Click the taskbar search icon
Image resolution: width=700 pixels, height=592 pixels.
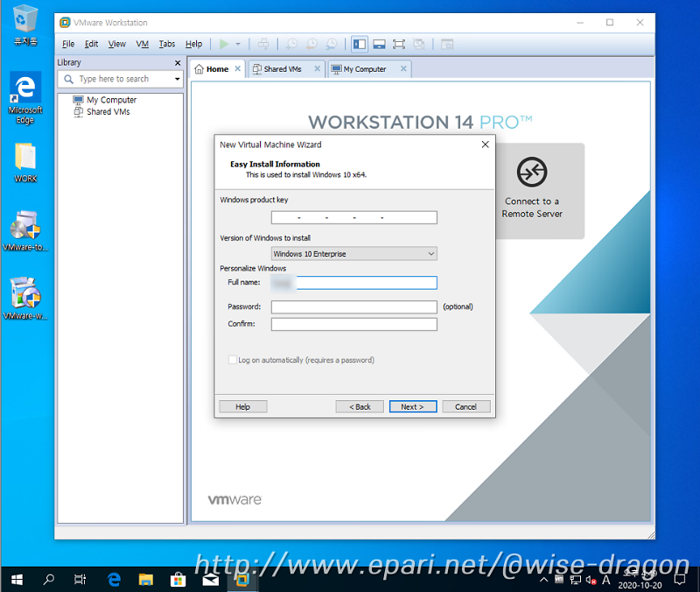tap(48, 580)
